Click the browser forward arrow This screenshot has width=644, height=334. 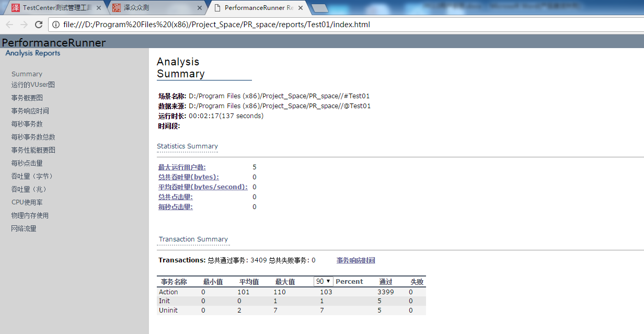coord(24,25)
